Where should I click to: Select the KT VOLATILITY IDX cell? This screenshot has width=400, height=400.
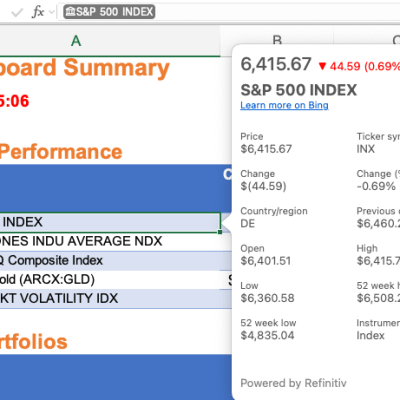(110, 298)
